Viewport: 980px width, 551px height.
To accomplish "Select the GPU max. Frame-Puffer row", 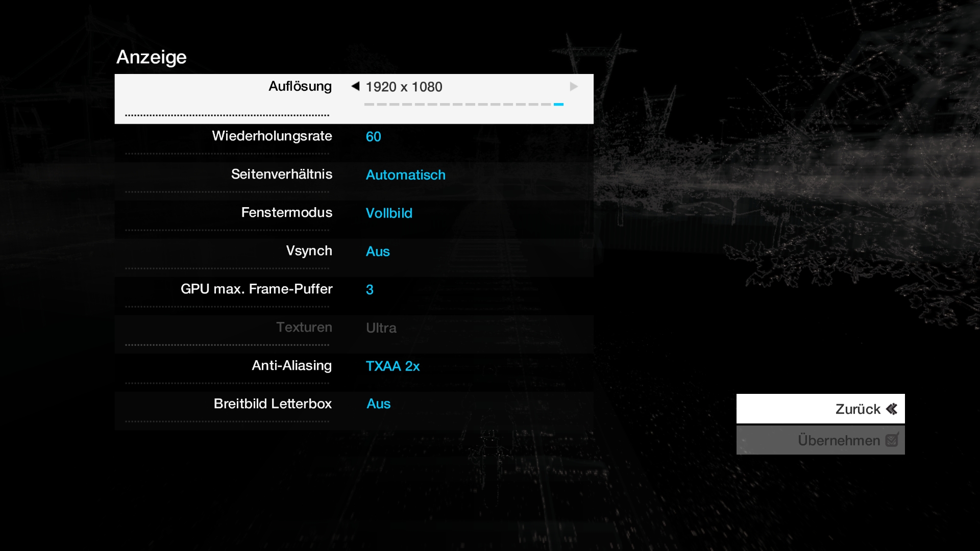I will coord(256,289).
